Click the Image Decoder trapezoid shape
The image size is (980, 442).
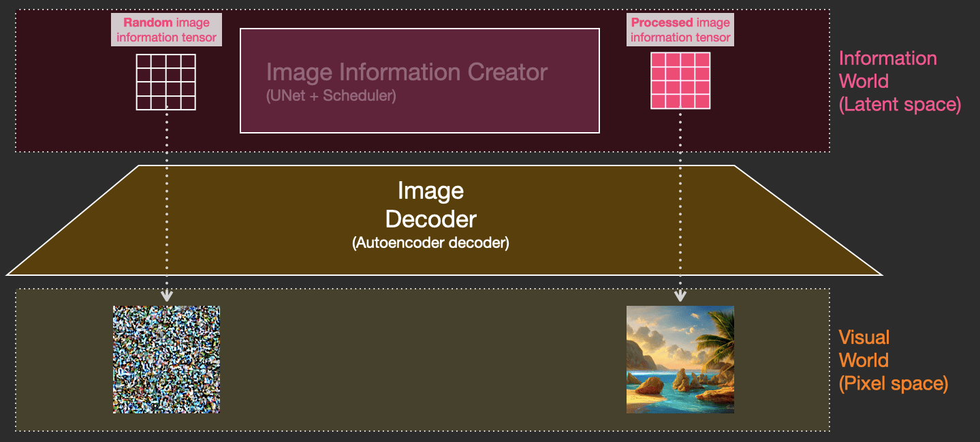[429, 218]
